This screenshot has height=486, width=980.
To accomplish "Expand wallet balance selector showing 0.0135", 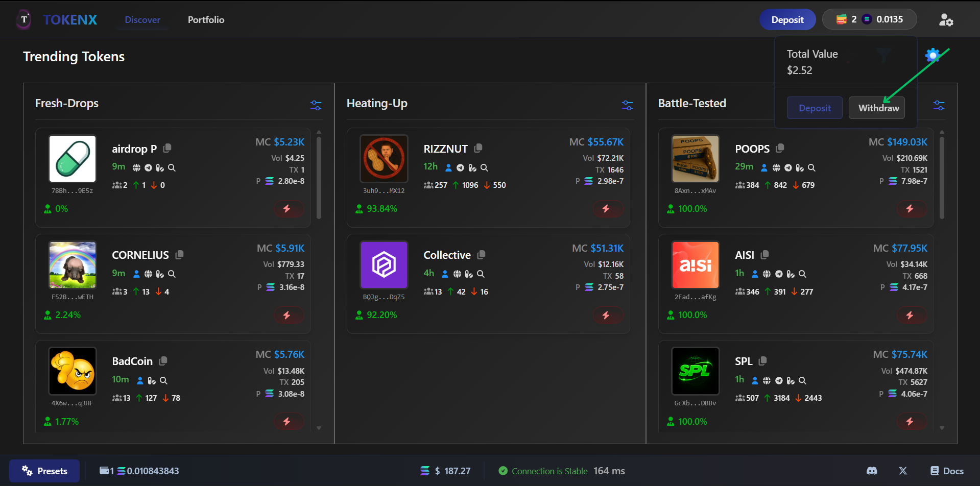I will coord(869,19).
